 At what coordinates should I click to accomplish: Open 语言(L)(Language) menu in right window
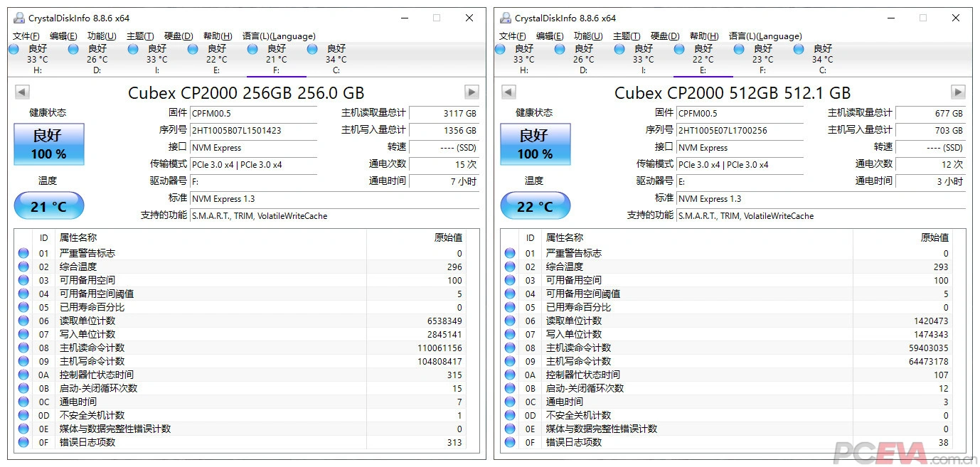point(765,36)
